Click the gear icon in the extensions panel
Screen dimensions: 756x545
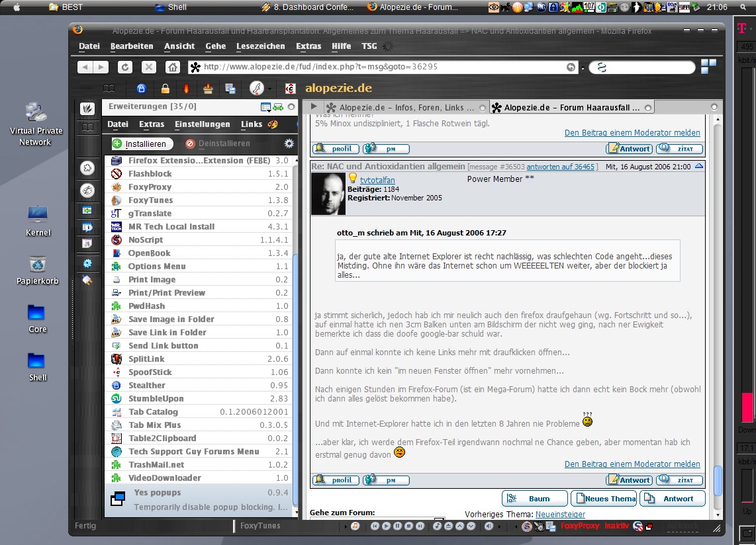(289, 144)
